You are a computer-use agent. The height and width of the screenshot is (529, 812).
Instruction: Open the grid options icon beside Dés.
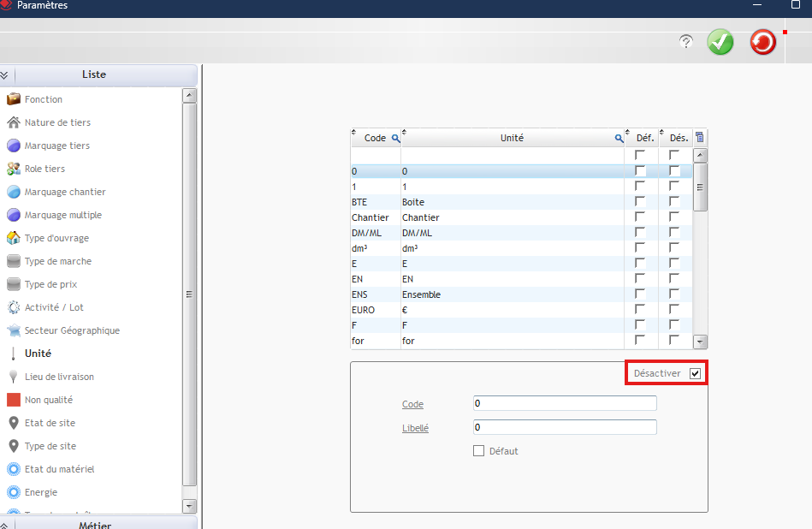pos(700,138)
